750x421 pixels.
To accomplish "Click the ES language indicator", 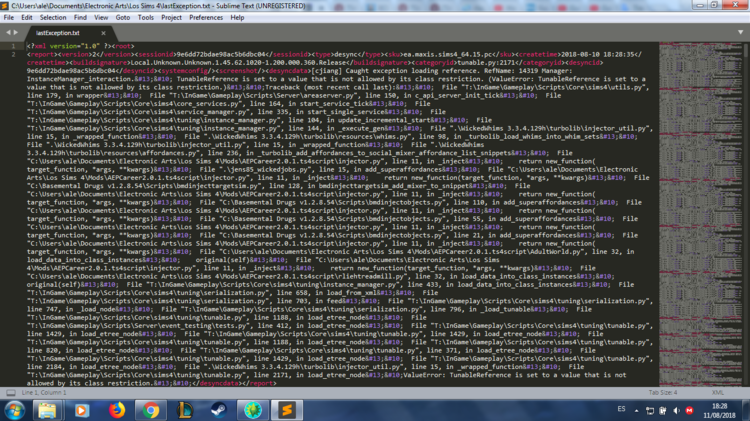I will click(621, 409).
